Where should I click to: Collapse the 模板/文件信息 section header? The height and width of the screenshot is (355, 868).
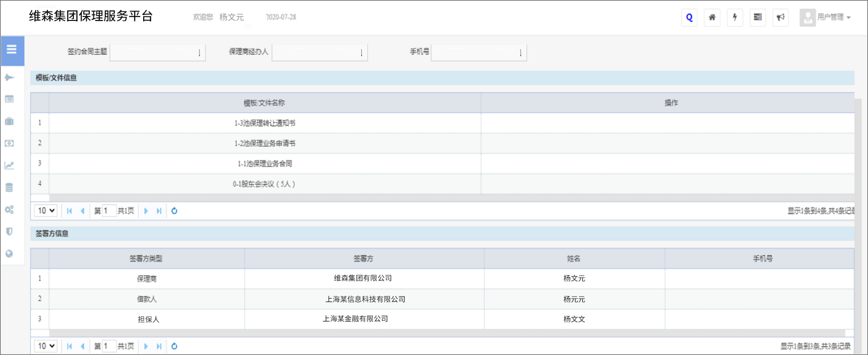(x=442, y=78)
